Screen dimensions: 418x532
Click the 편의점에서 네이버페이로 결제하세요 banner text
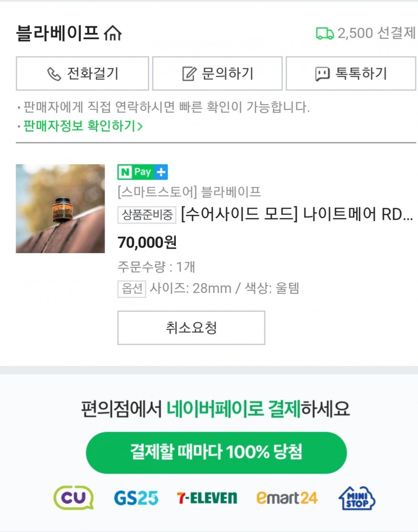coord(216,409)
